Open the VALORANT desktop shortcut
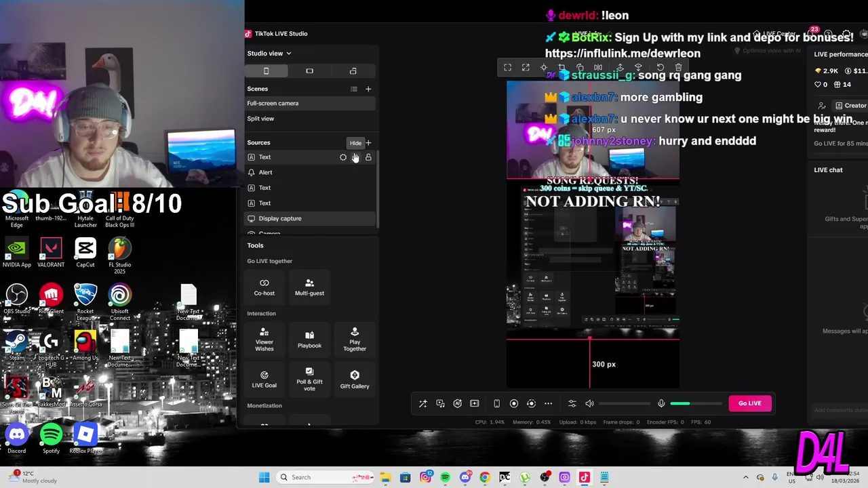This screenshot has height=488, width=868. click(51, 253)
